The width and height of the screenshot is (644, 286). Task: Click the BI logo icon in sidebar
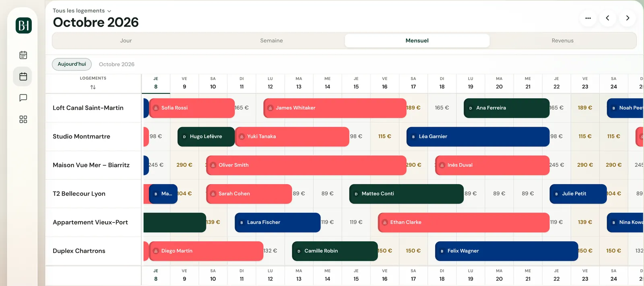24,26
